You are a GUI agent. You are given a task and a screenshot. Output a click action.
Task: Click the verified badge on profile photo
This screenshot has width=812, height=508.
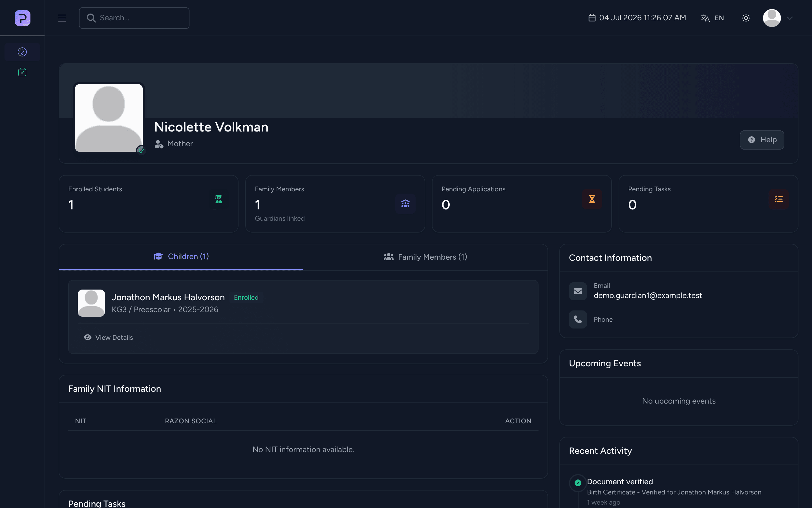(141, 150)
